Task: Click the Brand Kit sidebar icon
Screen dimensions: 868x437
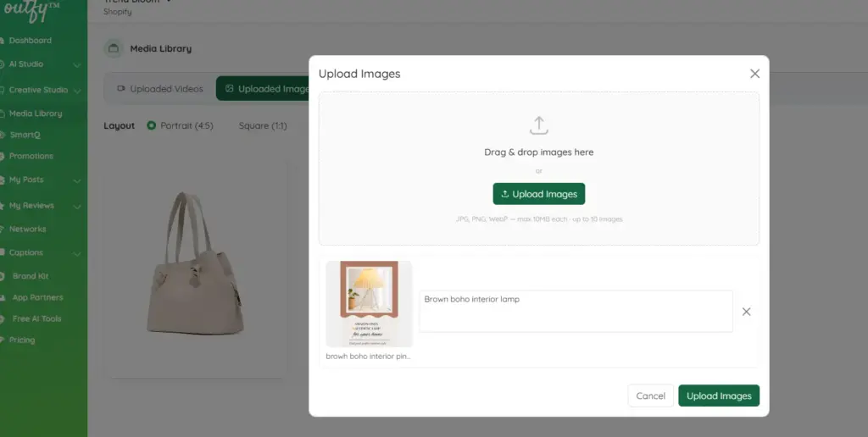Action: (x=3, y=276)
